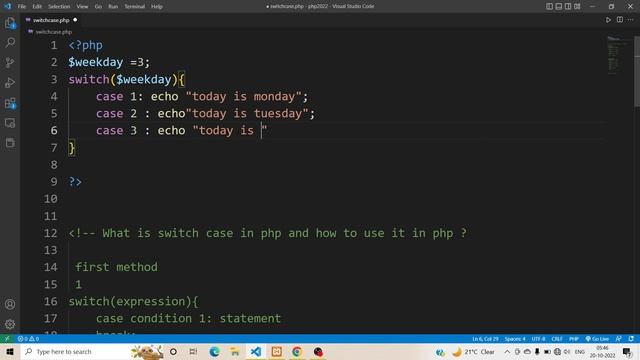Open the Windows notification center icon
The height and width of the screenshot is (360, 640).
tap(628, 352)
